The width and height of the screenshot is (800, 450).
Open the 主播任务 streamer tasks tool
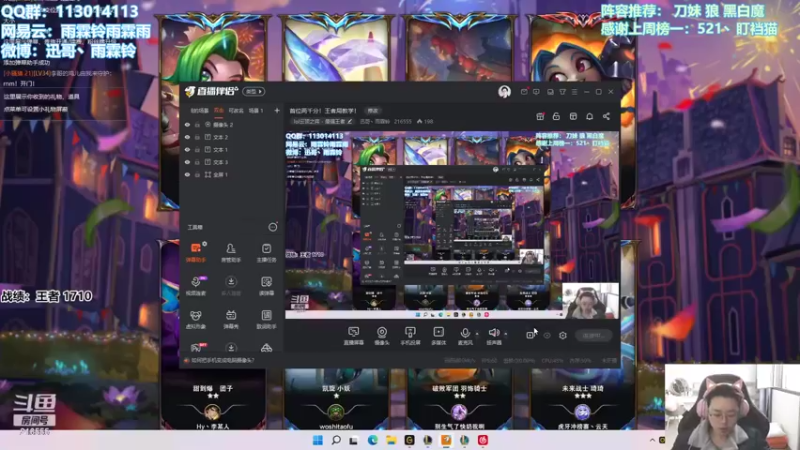pos(266,252)
